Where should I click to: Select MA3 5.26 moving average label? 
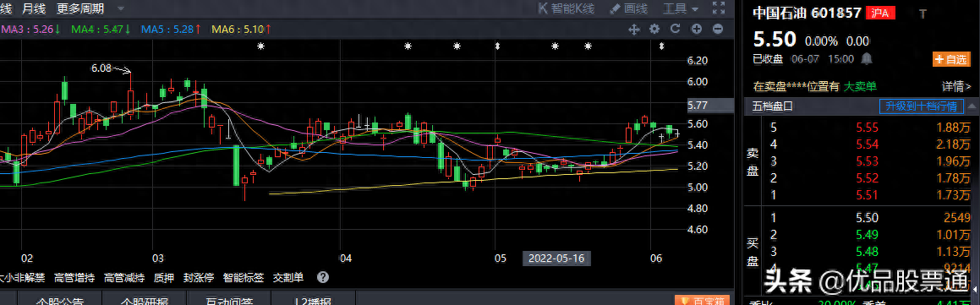tap(30, 29)
